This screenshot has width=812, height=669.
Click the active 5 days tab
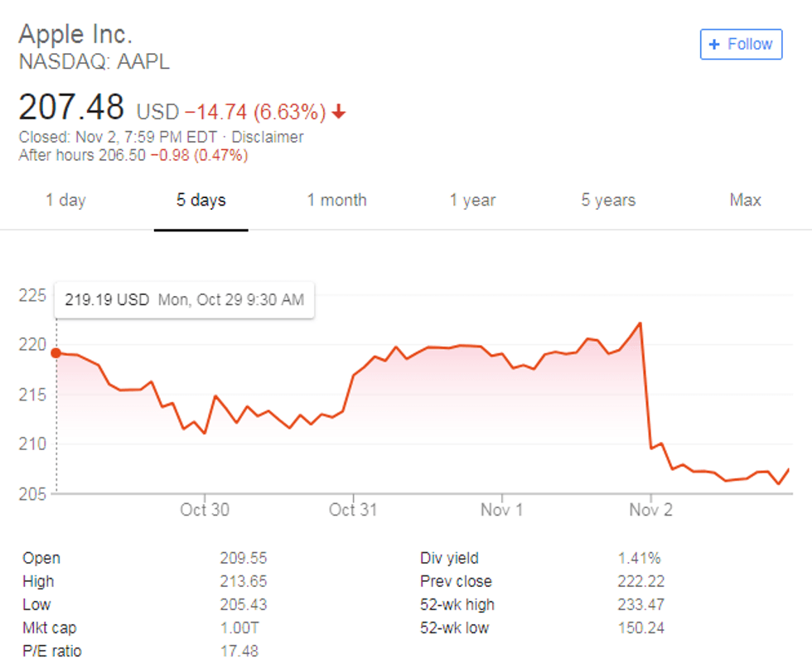201,200
